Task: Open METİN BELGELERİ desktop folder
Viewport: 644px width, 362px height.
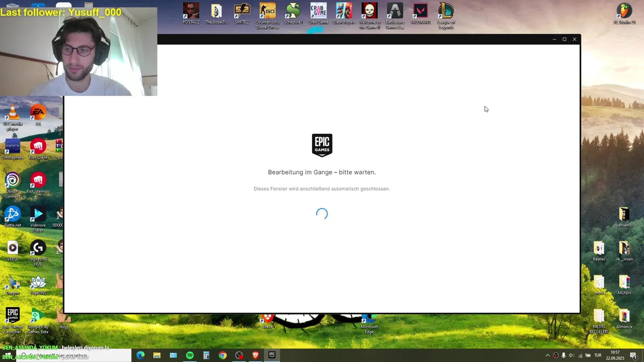Action: tap(599, 321)
